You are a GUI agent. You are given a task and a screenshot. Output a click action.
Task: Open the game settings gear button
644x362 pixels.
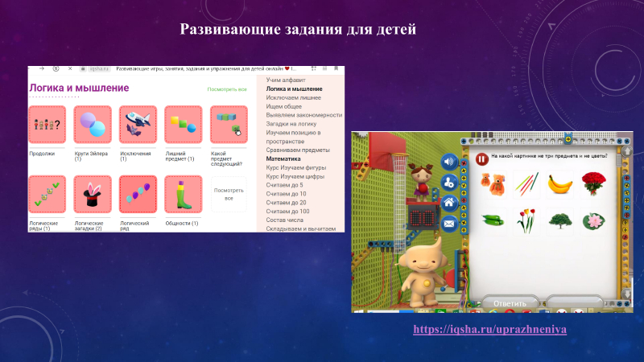tap(450, 182)
